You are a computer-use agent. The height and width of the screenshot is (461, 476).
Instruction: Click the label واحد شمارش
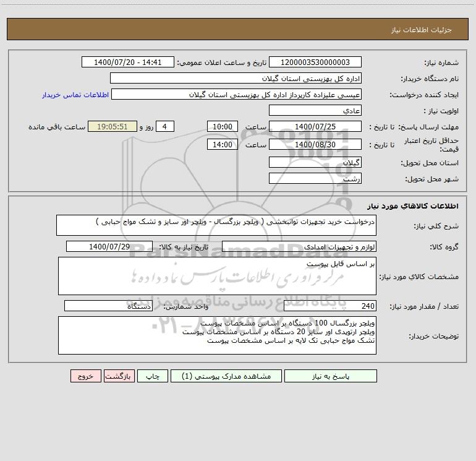186,307
